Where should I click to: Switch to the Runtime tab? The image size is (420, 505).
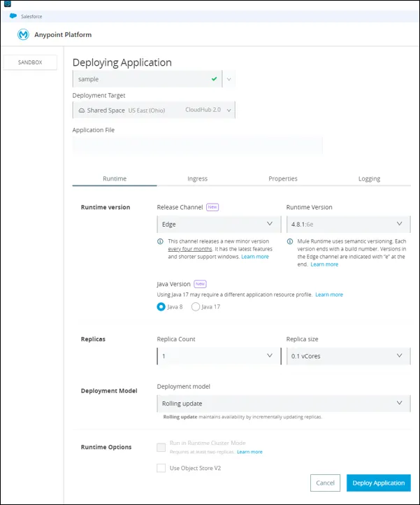click(115, 179)
